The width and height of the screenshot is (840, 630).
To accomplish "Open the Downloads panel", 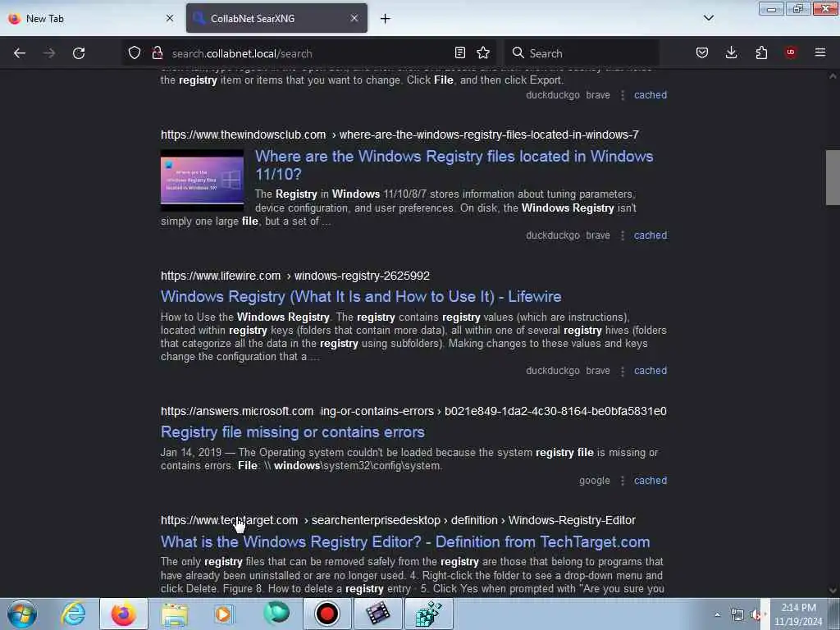I will 731,52.
